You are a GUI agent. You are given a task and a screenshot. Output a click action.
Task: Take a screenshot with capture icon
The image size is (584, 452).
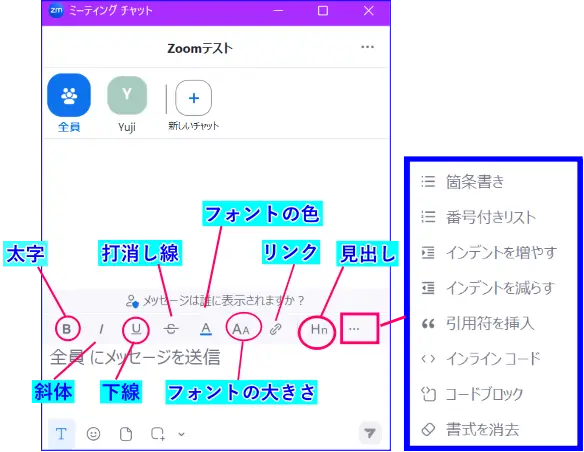coord(158,434)
